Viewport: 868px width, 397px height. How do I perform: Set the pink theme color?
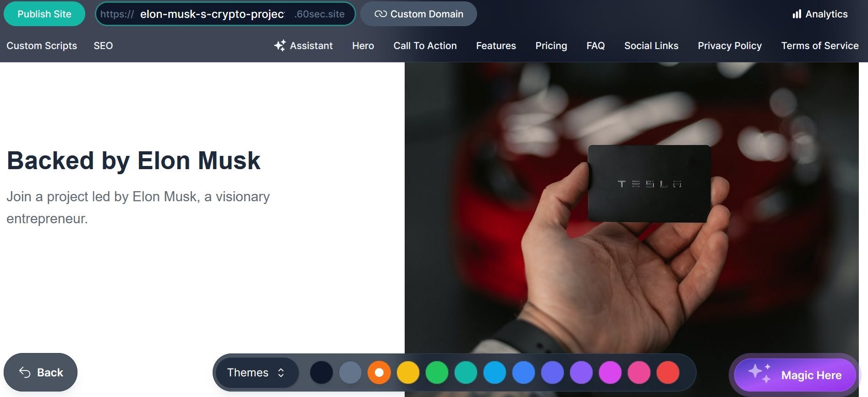pyautogui.click(x=639, y=372)
